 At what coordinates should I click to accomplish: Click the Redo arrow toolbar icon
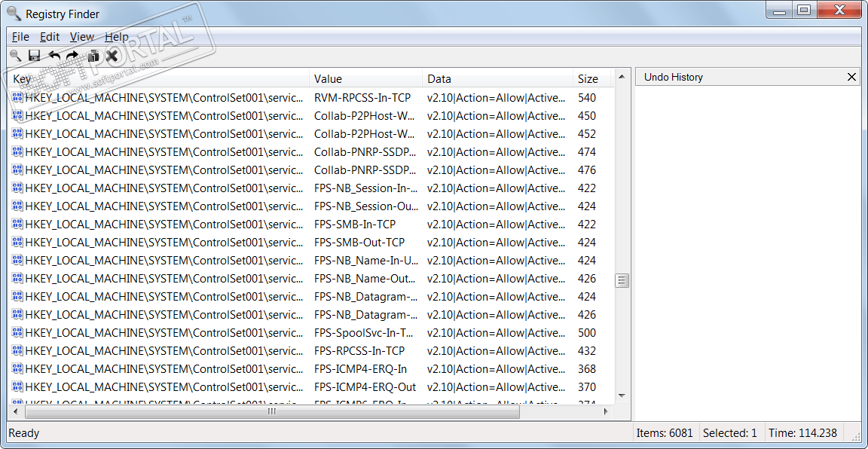[72, 55]
